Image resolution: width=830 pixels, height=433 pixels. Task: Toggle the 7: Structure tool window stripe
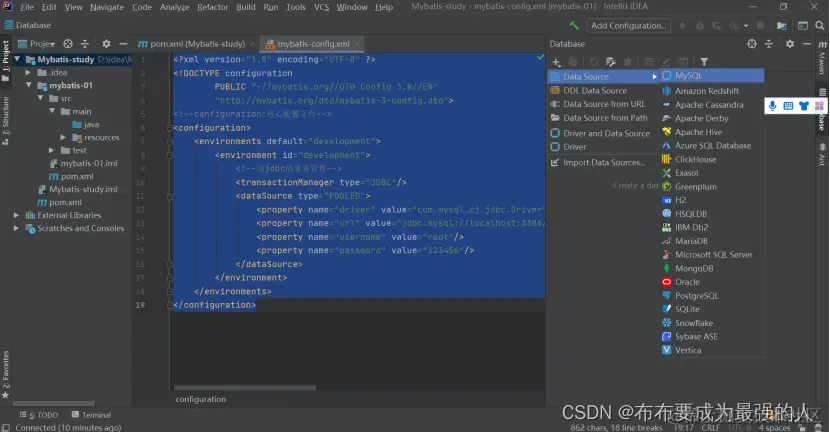pos(6,121)
